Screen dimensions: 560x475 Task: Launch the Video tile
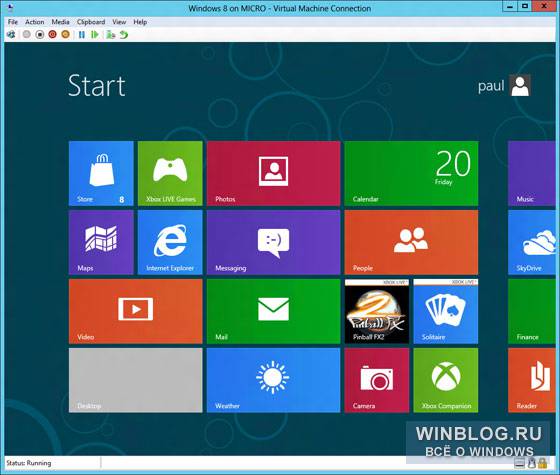[x=136, y=311]
